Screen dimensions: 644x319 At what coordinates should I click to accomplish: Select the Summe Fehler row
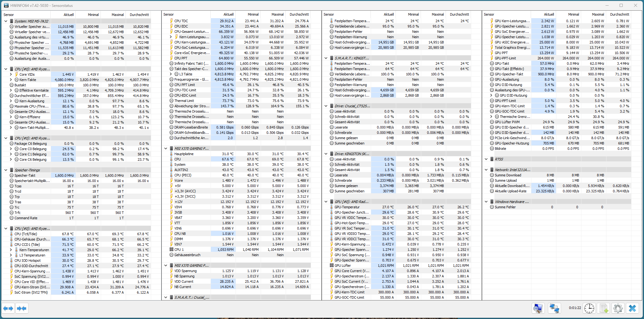[557, 207]
